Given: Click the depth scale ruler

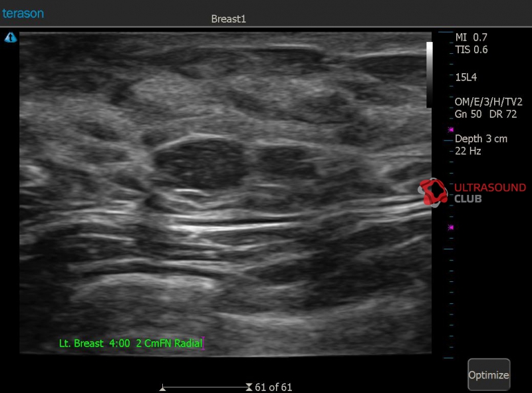Looking at the screenshot, I should [448, 195].
